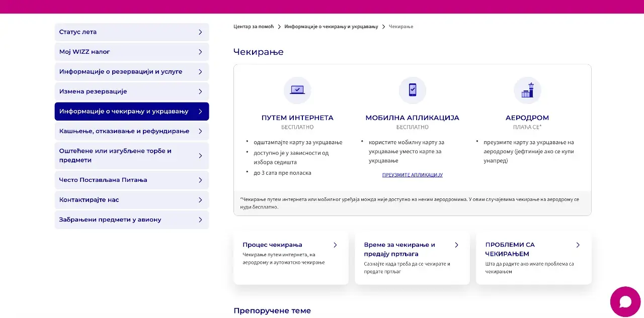Click text користите мобилну карту за укрцавање
The width and height of the screenshot is (644, 318).
[407, 152]
